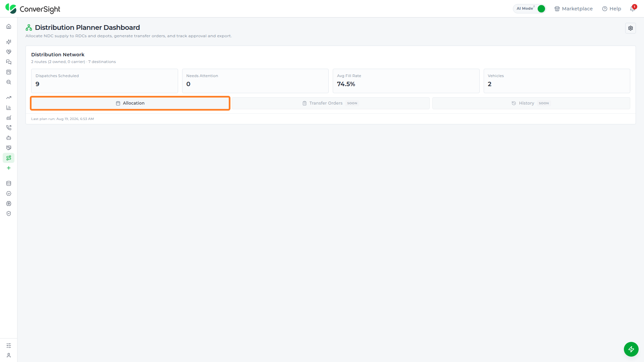Select the Transfer Orders tab
The image size is (644, 362).
pos(331,103)
